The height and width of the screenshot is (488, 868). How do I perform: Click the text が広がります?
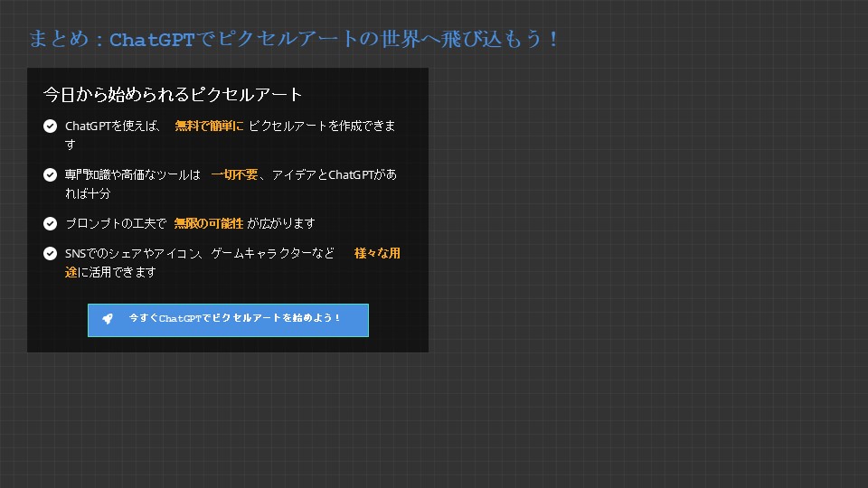pos(280,223)
